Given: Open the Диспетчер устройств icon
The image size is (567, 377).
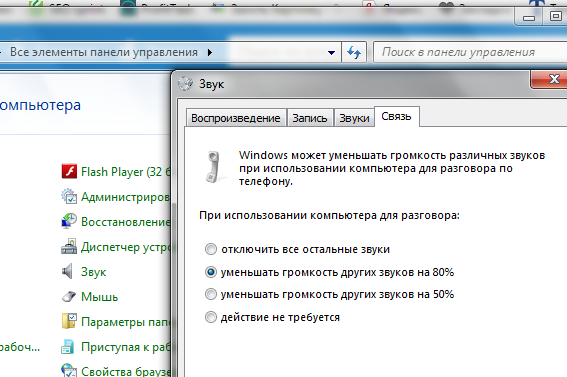Looking at the screenshot, I should point(69,247).
